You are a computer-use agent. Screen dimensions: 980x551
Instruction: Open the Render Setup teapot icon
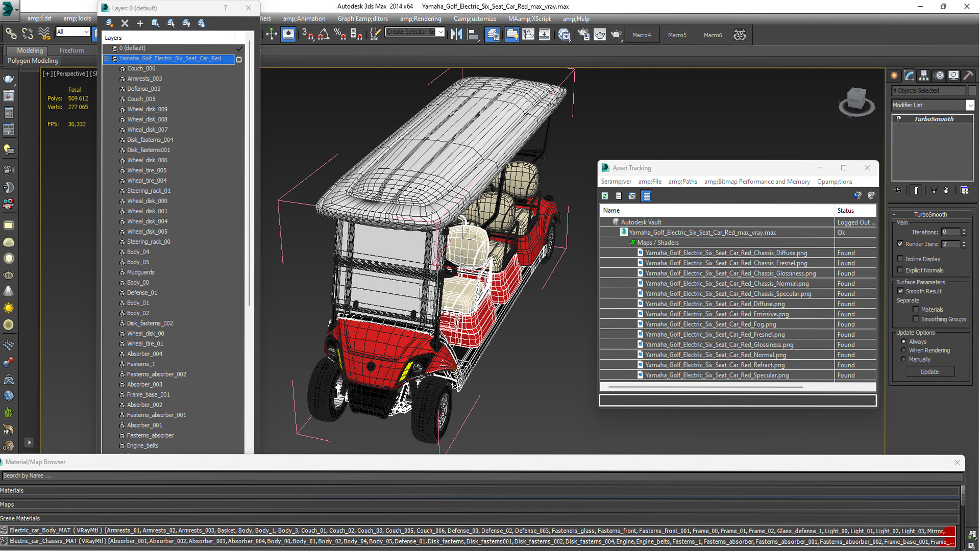[583, 34]
